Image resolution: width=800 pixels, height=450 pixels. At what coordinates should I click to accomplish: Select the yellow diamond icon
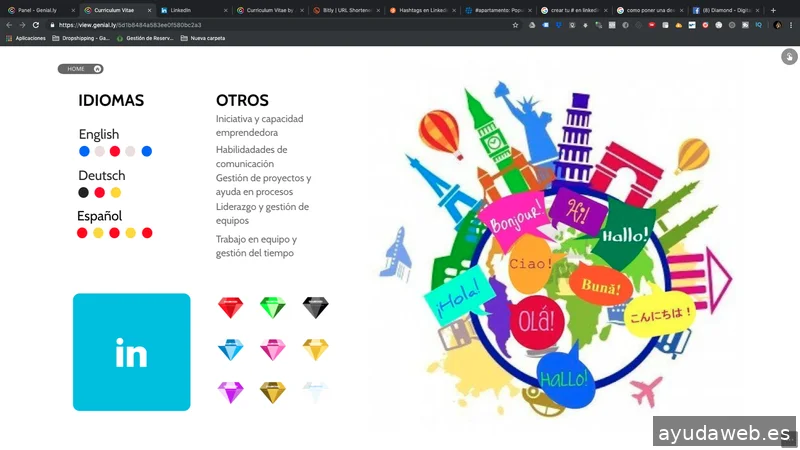click(315, 350)
